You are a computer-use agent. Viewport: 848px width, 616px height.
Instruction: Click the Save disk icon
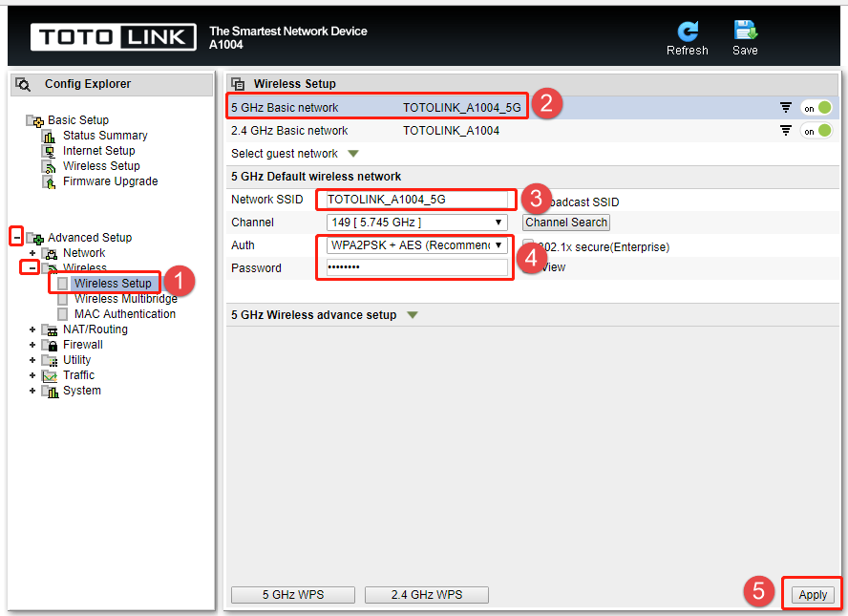pos(745,31)
